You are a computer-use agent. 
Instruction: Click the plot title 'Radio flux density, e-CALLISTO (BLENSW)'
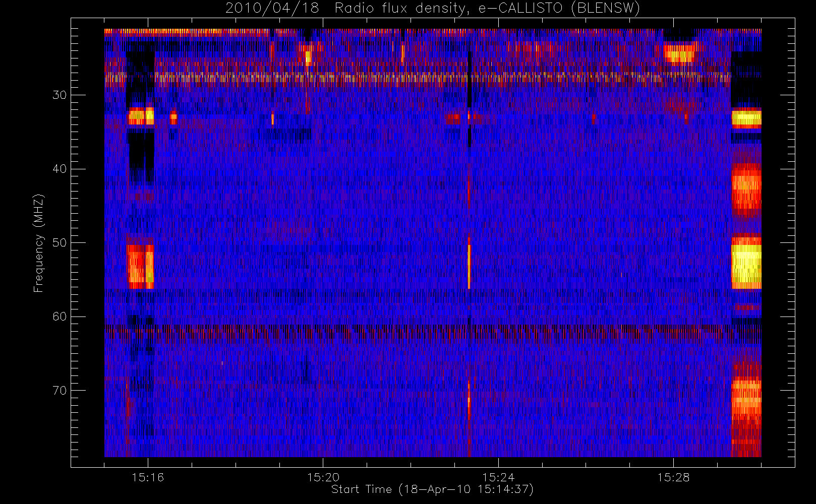click(x=487, y=9)
